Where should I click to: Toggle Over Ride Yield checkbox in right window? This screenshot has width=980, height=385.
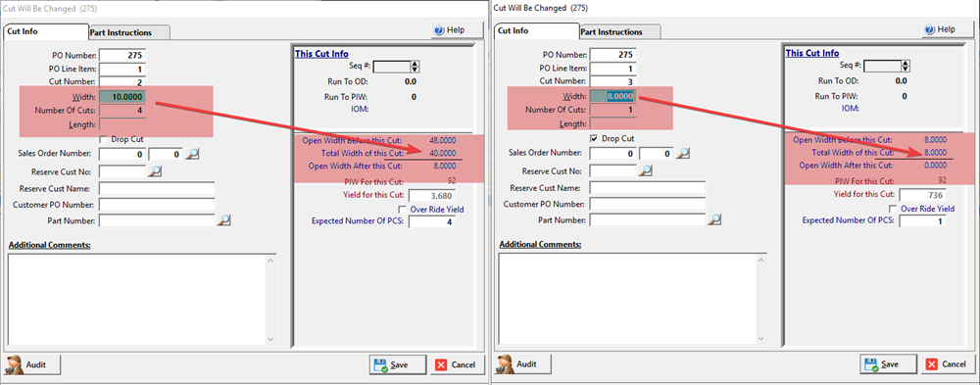pyautogui.click(x=894, y=209)
